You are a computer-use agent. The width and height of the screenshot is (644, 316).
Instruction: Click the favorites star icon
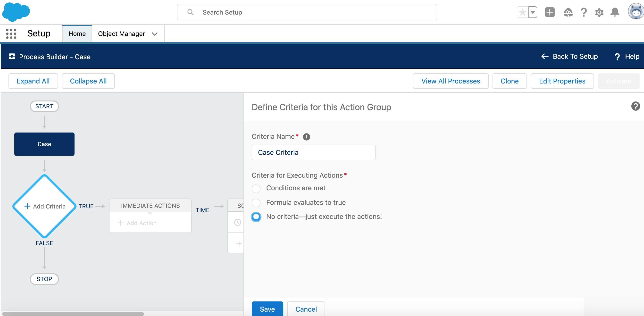click(x=522, y=12)
